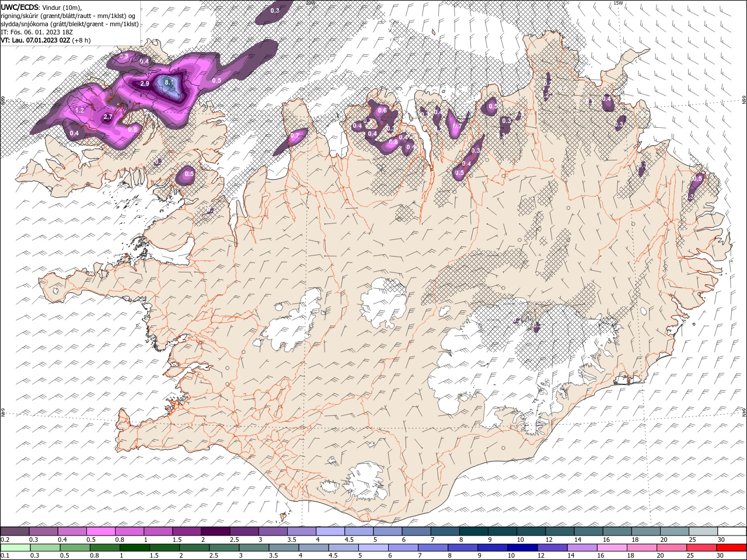
Task: Click the light pink swatch at 16 in rain legend
Action: pyautogui.click(x=612, y=548)
